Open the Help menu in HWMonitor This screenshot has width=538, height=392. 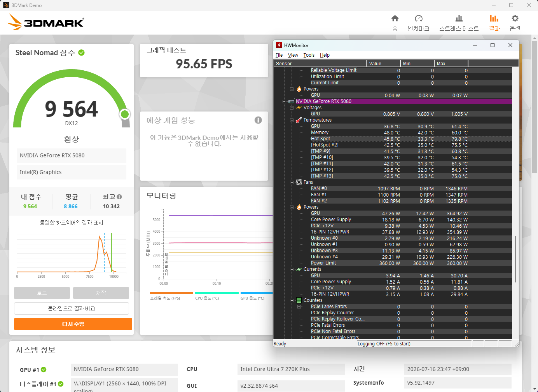325,55
